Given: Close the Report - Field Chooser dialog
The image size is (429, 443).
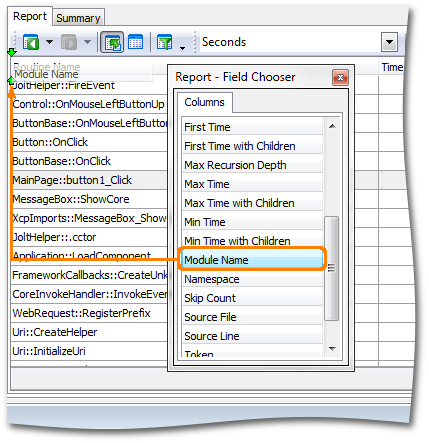Looking at the screenshot, I should point(340,78).
